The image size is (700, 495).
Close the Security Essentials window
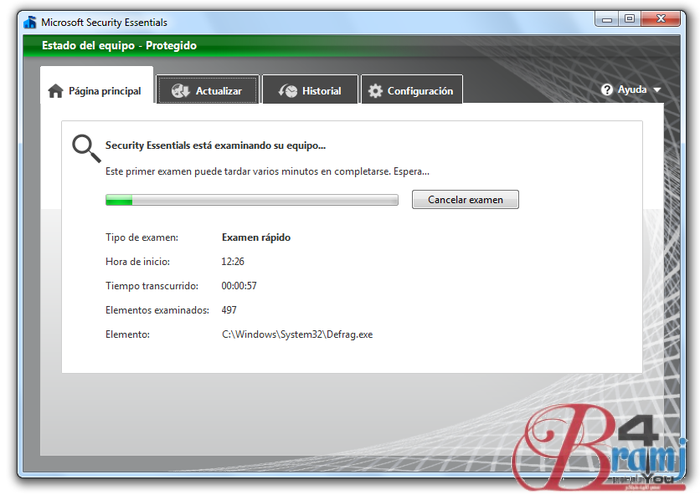[661, 19]
